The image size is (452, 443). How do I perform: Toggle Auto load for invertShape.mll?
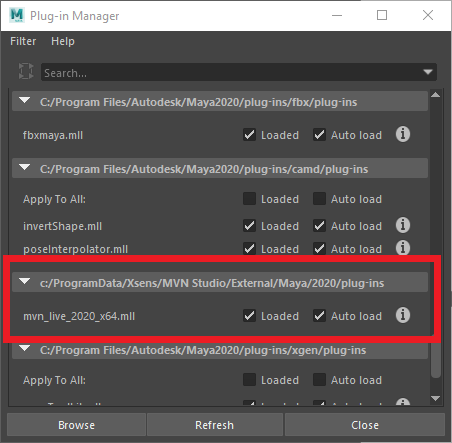(319, 226)
